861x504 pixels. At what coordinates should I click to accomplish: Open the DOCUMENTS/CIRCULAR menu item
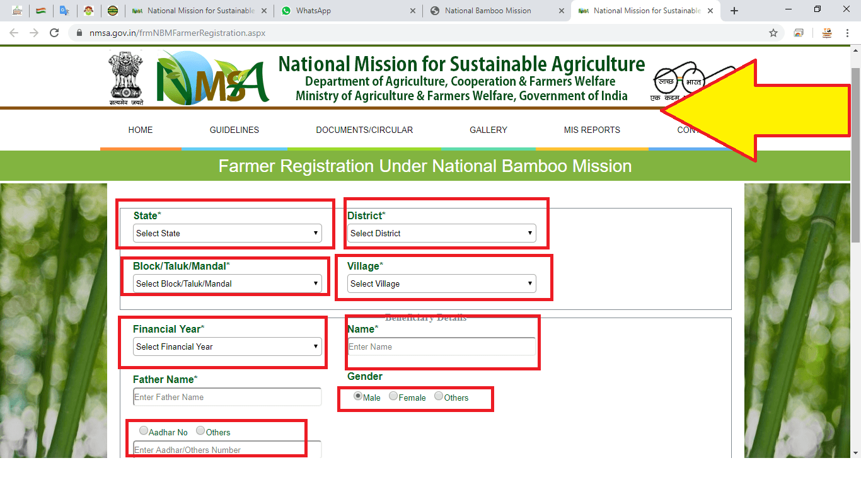click(x=364, y=130)
